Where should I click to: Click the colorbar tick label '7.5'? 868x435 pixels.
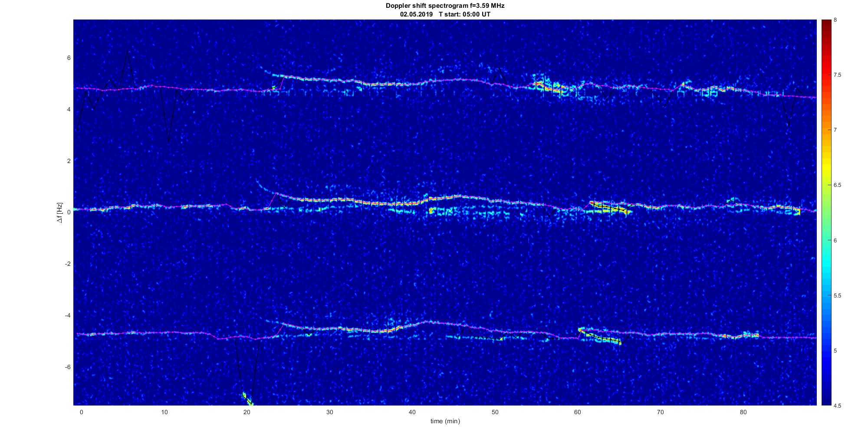(838, 75)
